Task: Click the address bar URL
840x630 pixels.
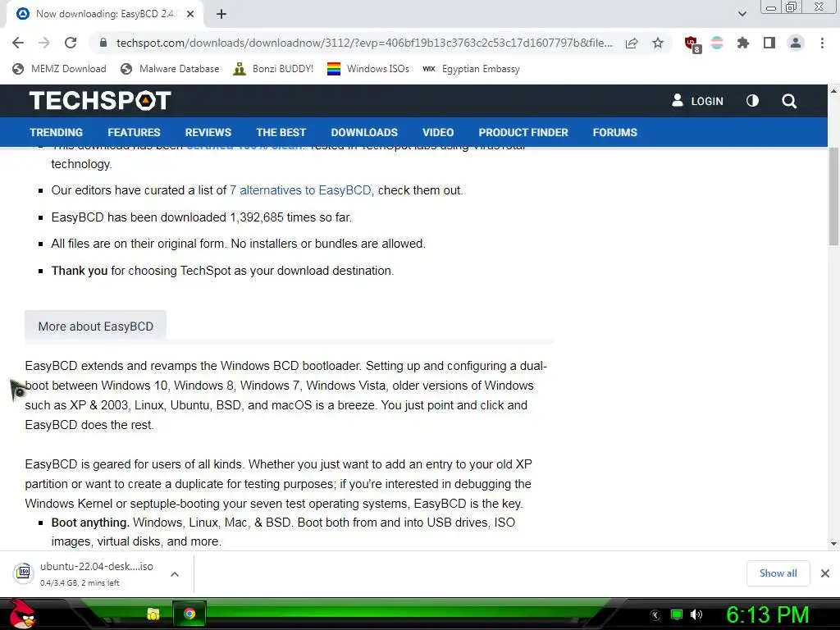Action: pos(364,43)
